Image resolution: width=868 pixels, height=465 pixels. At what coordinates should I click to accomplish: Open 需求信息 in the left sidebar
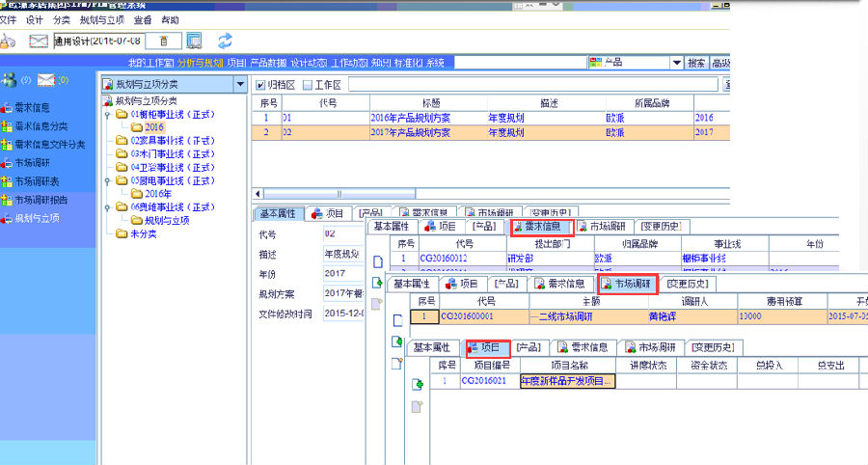point(31,108)
